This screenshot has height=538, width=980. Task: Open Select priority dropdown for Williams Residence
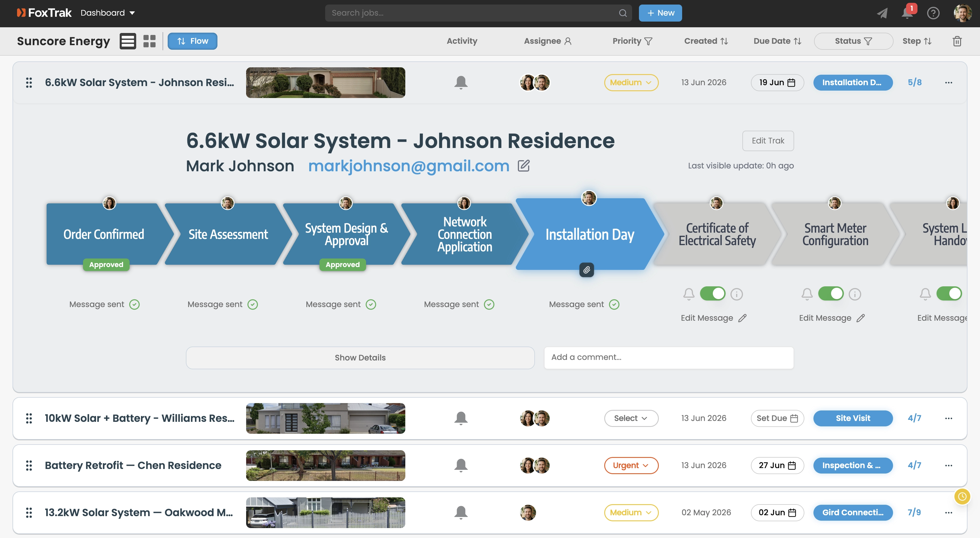631,418
